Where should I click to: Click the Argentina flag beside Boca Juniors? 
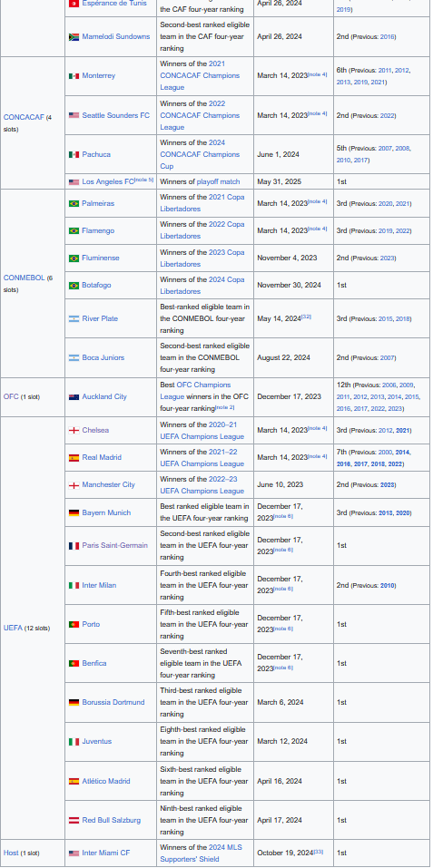pyautogui.click(x=74, y=357)
